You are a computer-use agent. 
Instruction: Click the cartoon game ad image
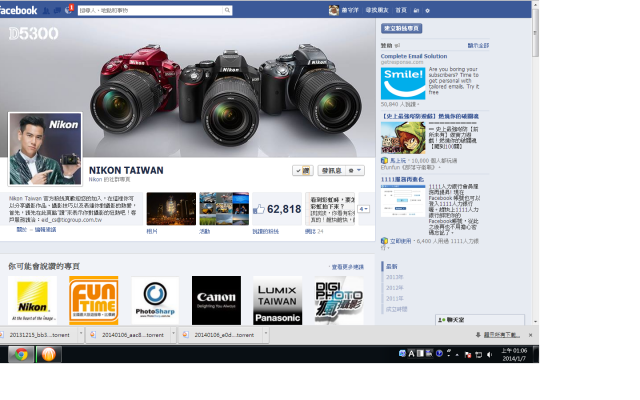click(x=403, y=138)
